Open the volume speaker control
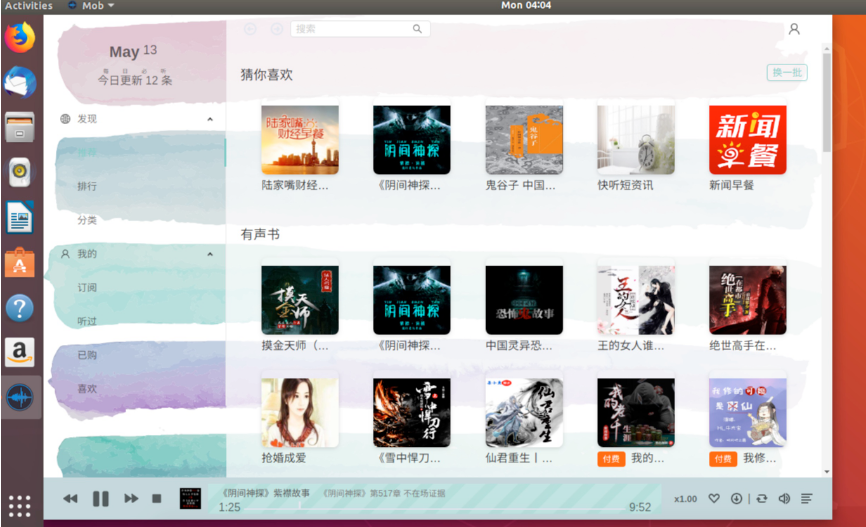Image resolution: width=866 pixels, height=527 pixels. click(784, 498)
